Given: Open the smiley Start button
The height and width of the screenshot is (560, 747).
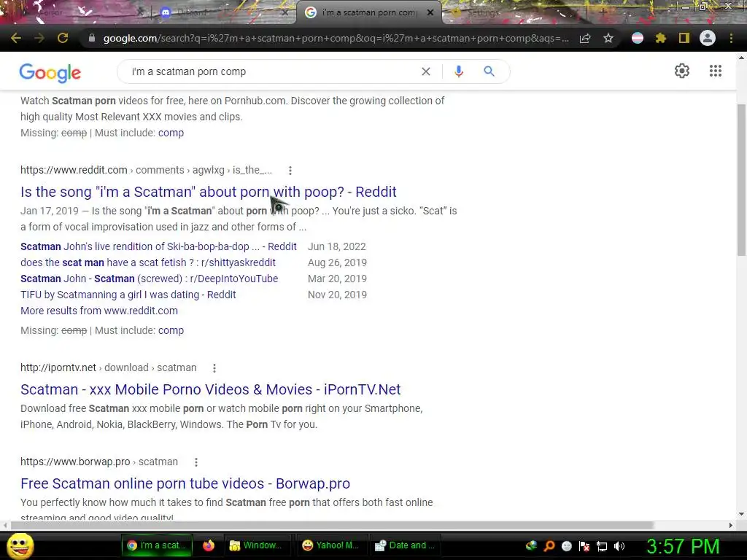Looking at the screenshot, I should pyautogui.click(x=20, y=546).
